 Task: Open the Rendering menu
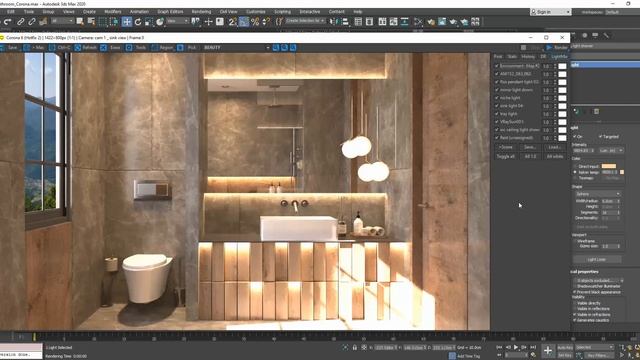[x=201, y=12]
